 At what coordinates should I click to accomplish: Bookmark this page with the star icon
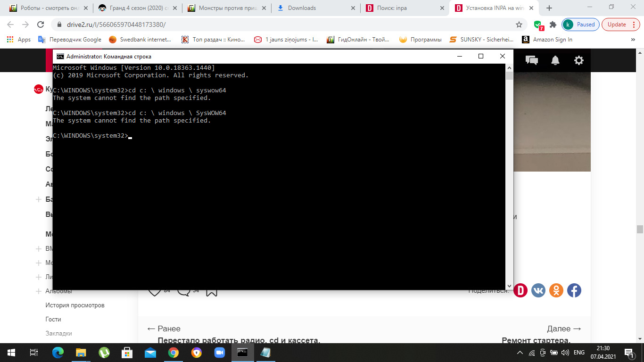coord(519,25)
